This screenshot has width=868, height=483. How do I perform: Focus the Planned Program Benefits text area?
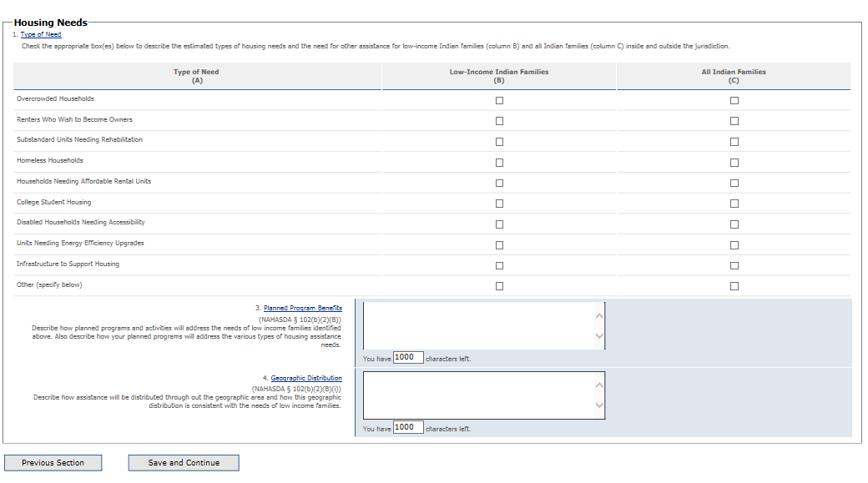coord(478,325)
